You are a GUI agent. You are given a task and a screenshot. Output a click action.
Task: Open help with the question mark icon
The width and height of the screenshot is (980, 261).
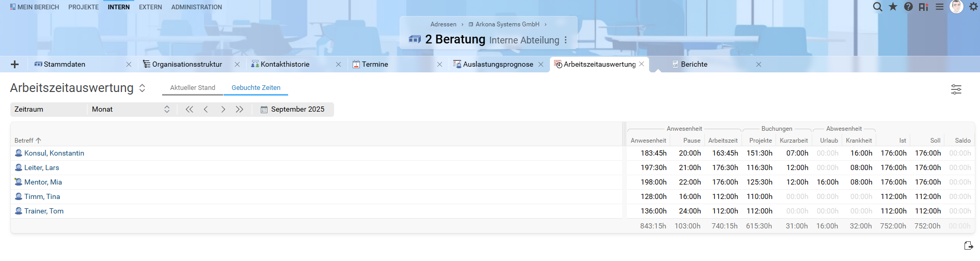[908, 7]
